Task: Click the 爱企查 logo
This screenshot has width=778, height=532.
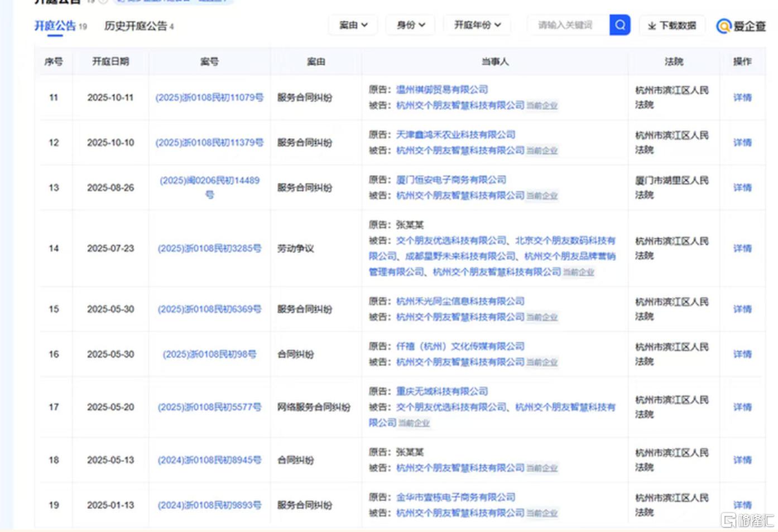Action: tap(741, 26)
